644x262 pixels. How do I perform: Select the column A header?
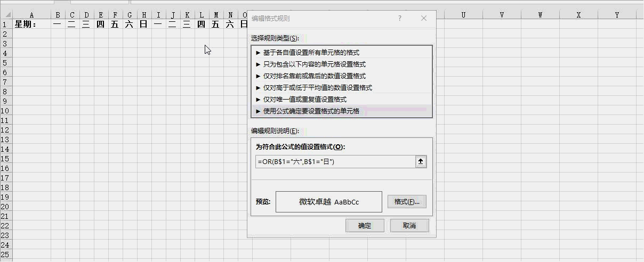coord(31,15)
